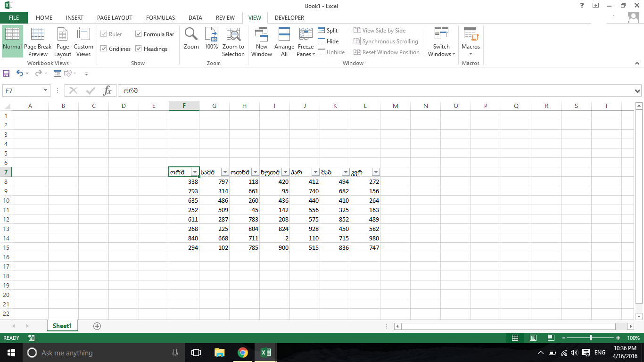Open Page Layout workbook view

pos(63,42)
